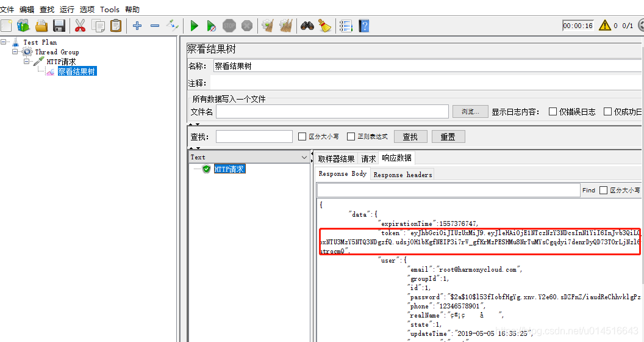Switch to the 请求 tab

(x=368, y=159)
